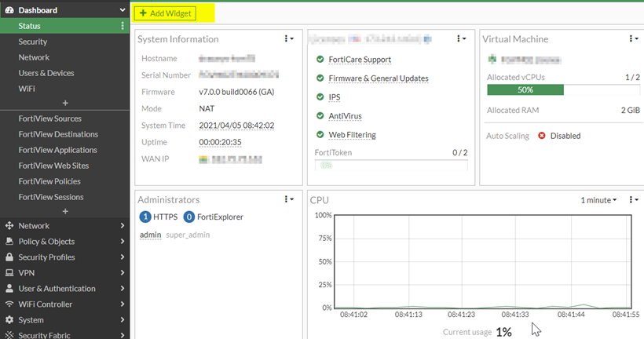The width and height of the screenshot is (644, 339).
Task: Open Virtual Machine widget options menu
Action: (x=634, y=38)
